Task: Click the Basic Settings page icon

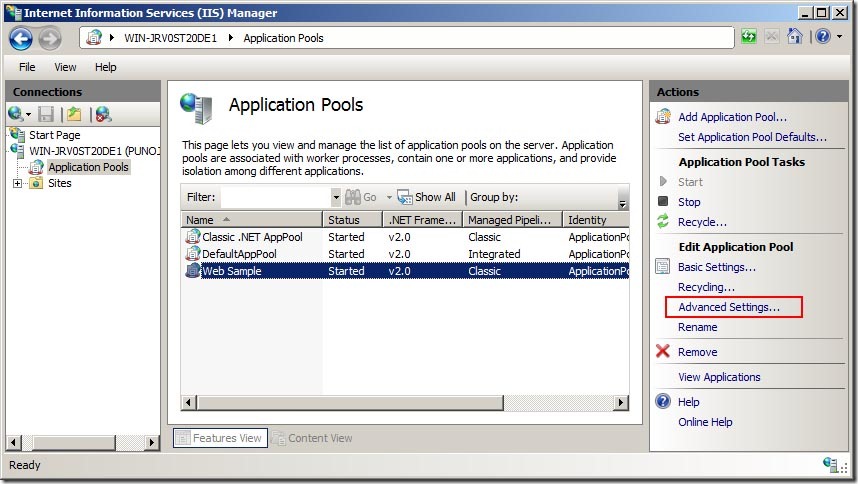Action: click(x=663, y=267)
